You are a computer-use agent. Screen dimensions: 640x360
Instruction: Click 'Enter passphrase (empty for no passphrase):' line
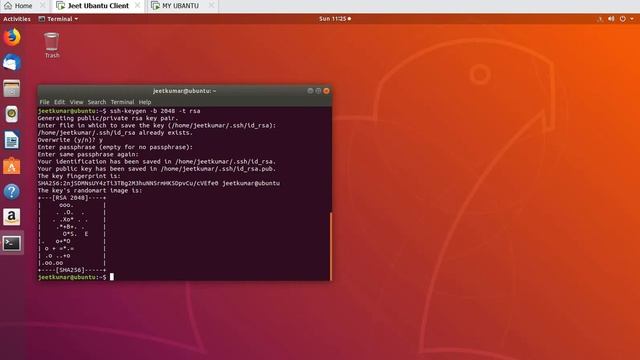(x=115, y=147)
